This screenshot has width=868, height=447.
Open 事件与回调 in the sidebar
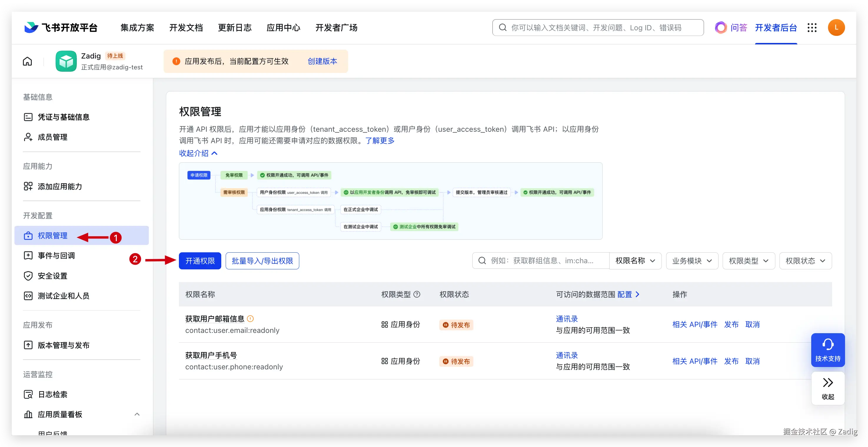click(x=56, y=256)
